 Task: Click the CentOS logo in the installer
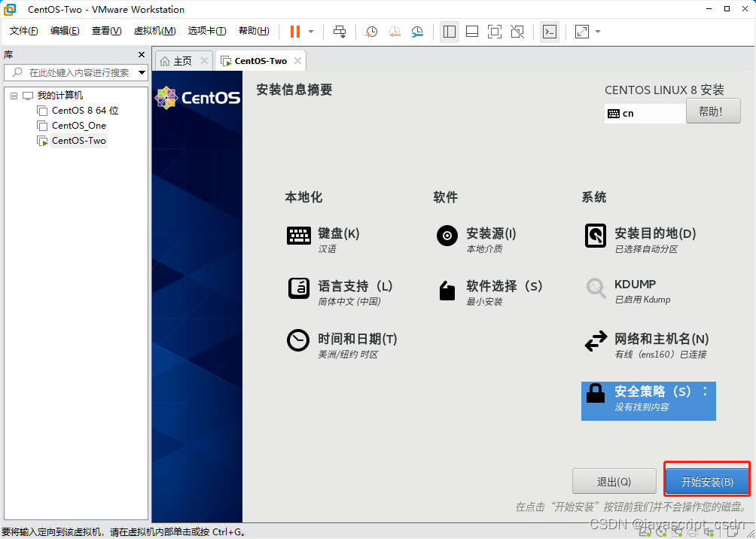click(198, 98)
